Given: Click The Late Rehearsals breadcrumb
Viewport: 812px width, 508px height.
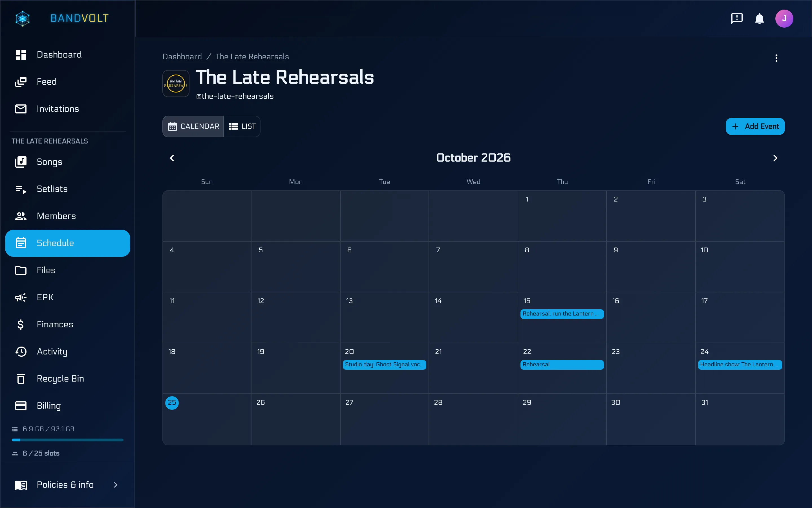Looking at the screenshot, I should click(252, 57).
